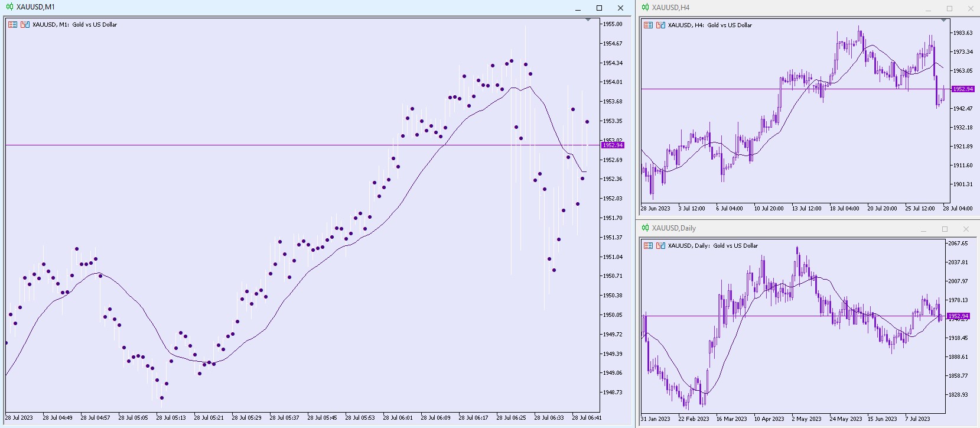Open Depth of Market icon on Daily chart
This screenshot has width=980, height=428.
point(660,246)
